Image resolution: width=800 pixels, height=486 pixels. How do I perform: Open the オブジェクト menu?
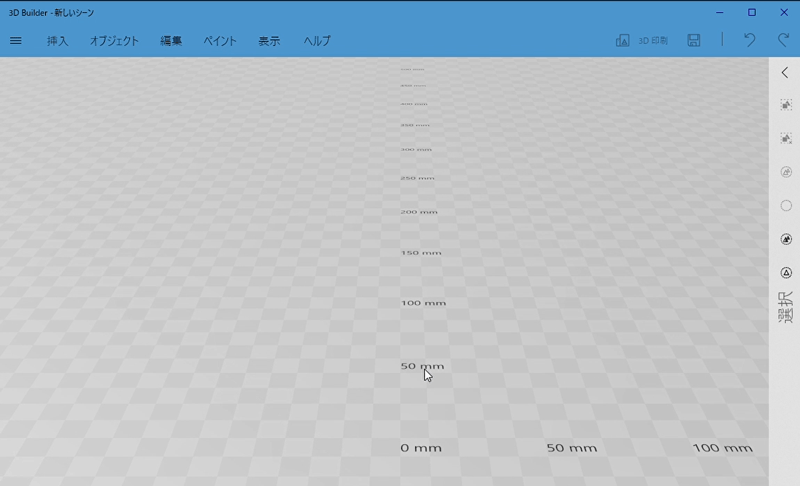click(x=114, y=41)
